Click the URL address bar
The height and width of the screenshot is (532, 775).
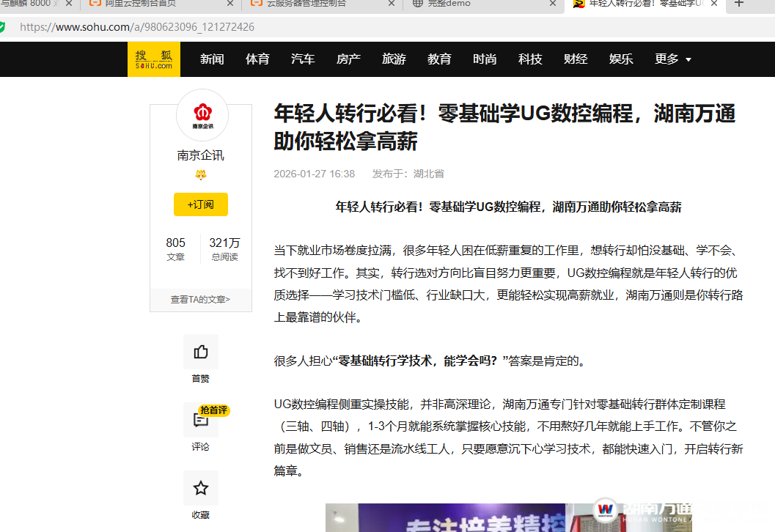click(367, 27)
